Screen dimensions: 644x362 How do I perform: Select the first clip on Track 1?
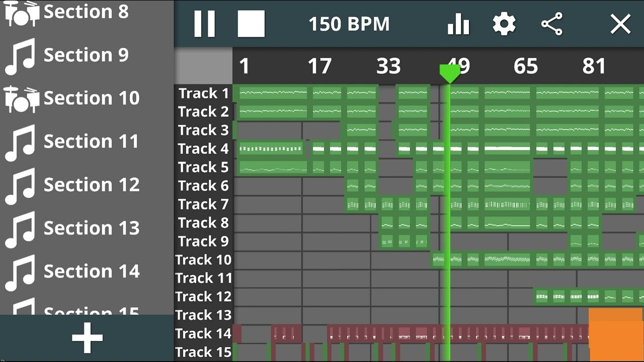(x=272, y=93)
